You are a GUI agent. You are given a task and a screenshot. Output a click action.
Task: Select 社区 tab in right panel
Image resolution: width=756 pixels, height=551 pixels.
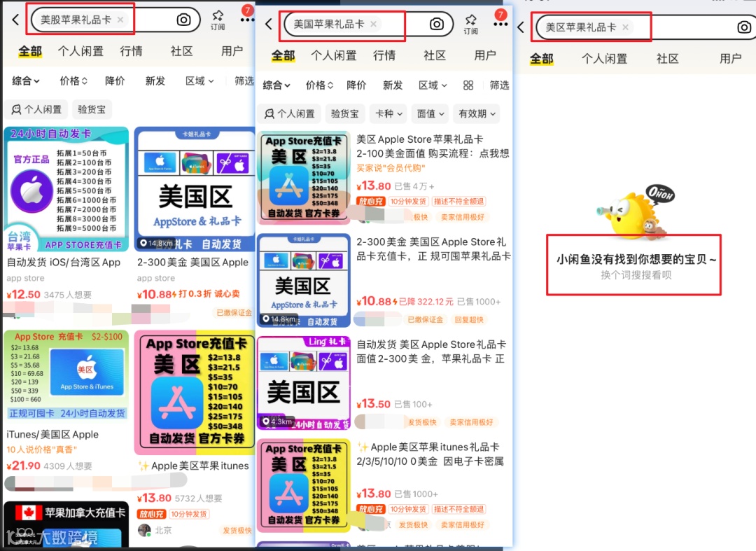668,59
